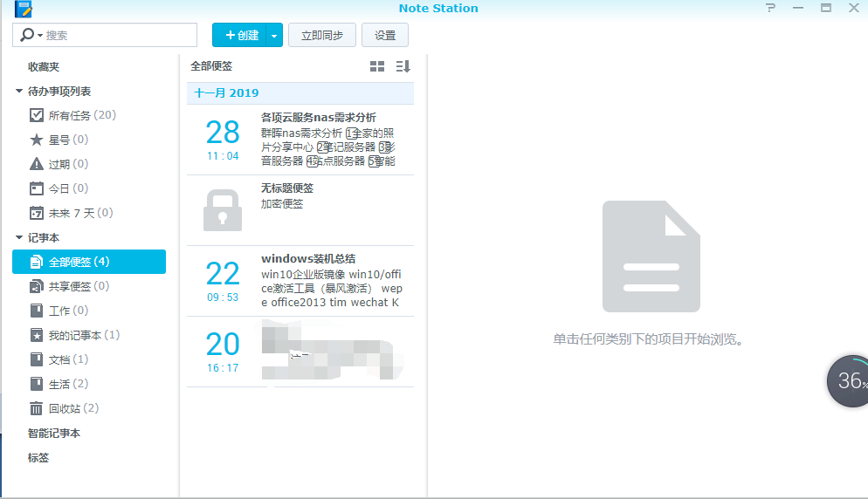
Task: Click the sync now button
Action: point(322,36)
